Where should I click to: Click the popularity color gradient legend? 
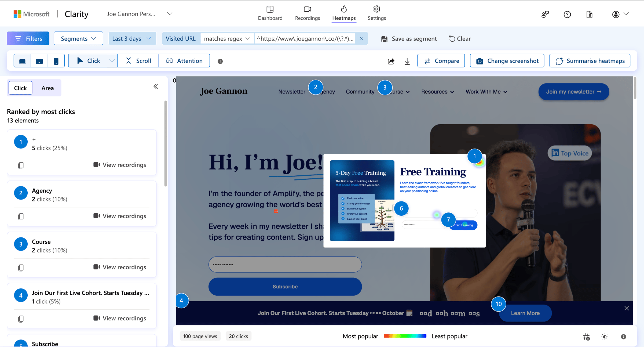pyautogui.click(x=405, y=336)
